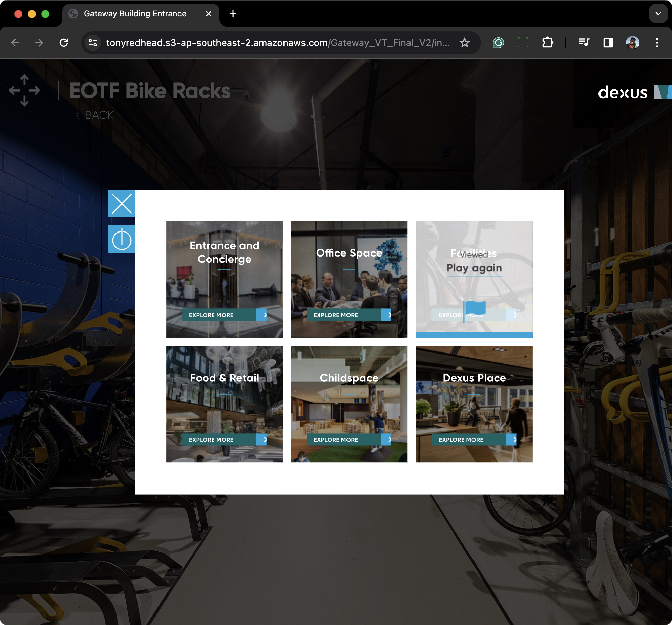Reload the current page
This screenshot has height=625, width=672.
64,43
